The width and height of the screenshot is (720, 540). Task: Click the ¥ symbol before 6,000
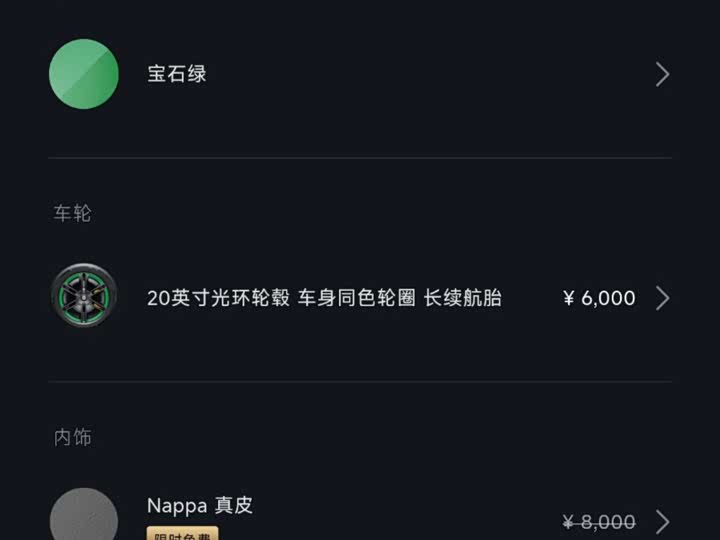(x=570, y=298)
